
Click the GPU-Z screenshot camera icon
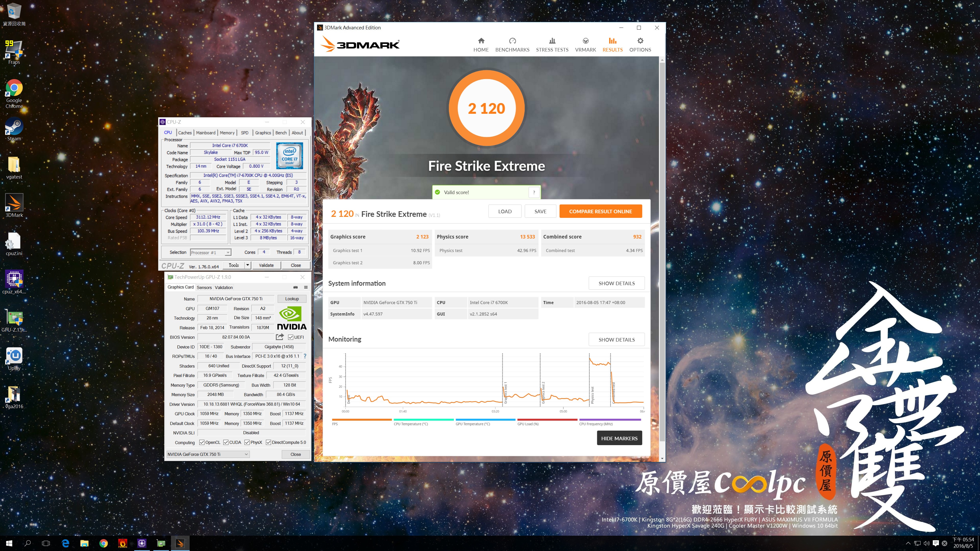[x=295, y=287]
